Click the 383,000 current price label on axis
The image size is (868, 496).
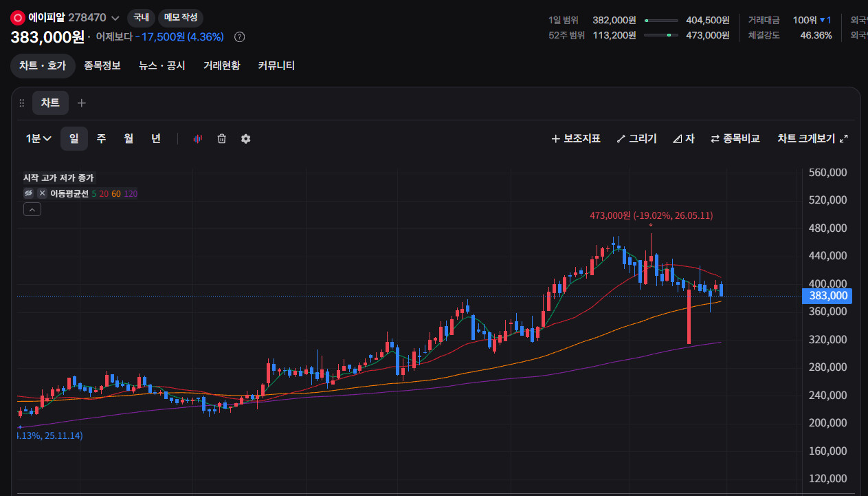[x=827, y=296]
